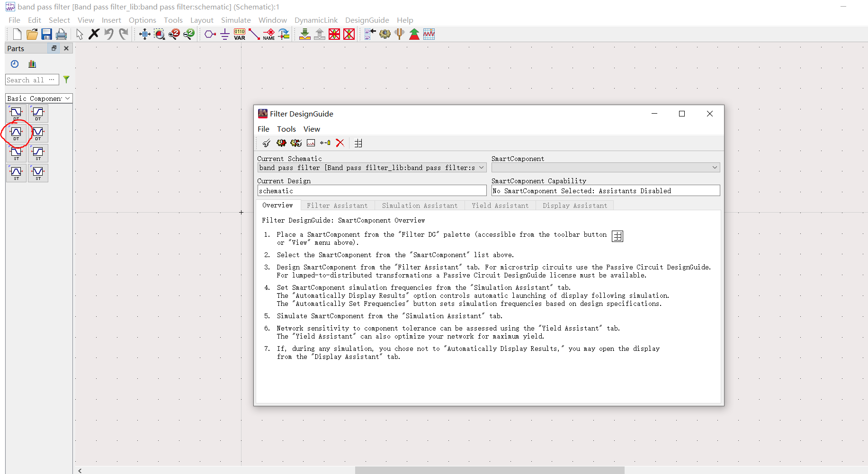Open Simulate menu
The width and height of the screenshot is (868, 474).
click(236, 20)
